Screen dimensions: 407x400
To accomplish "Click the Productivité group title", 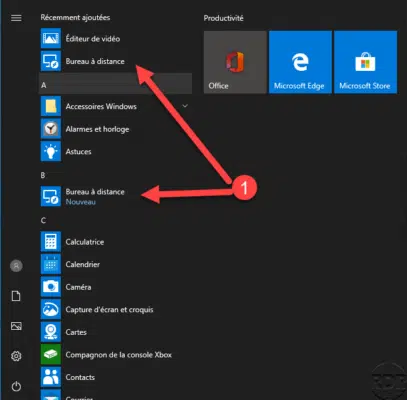I will pyautogui.click(x=223, y=18).
